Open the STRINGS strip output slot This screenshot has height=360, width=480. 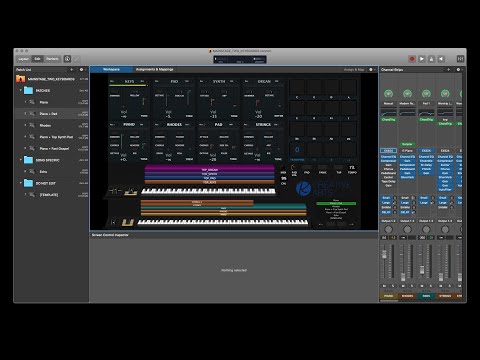click(x=445, y=221)
